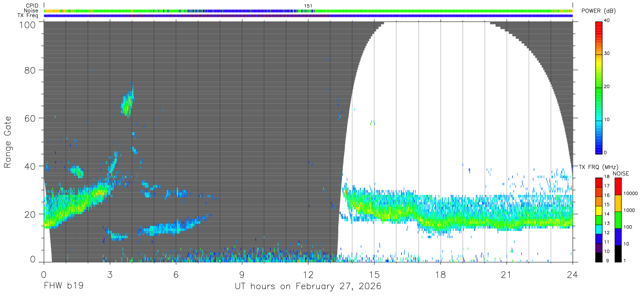Click the 10 label on the power scale
Viewport: 644px width, 297px height.
coord(607,120)
